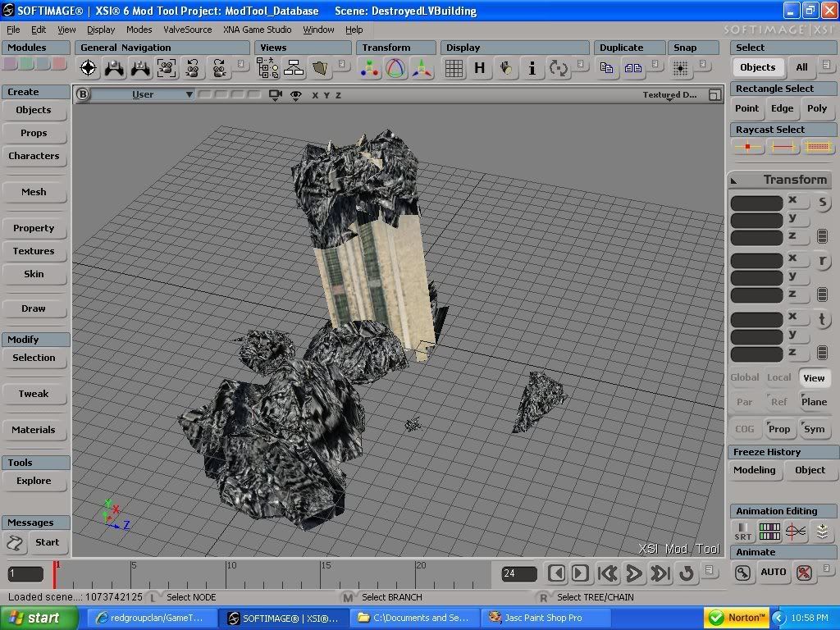The image size is (840, 630).
Task: Open the viewport camera icon menu
Action: (276, 95)
